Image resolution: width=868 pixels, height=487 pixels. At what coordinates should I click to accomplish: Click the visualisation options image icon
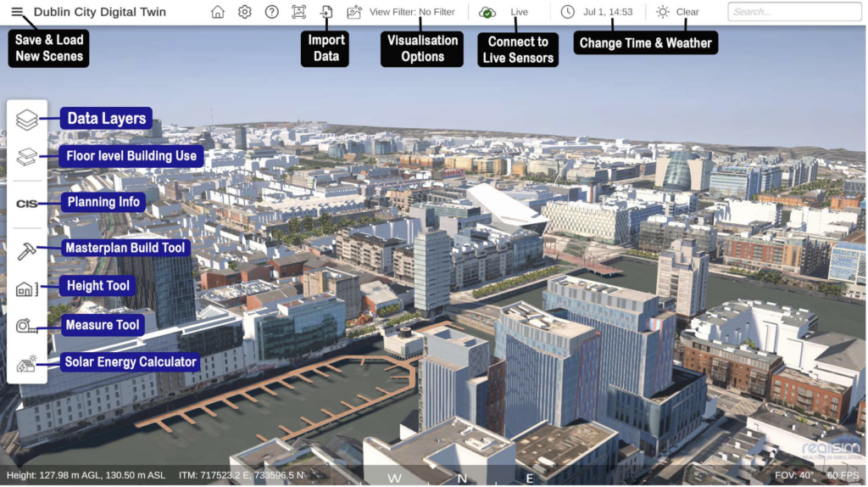[354, 12]
